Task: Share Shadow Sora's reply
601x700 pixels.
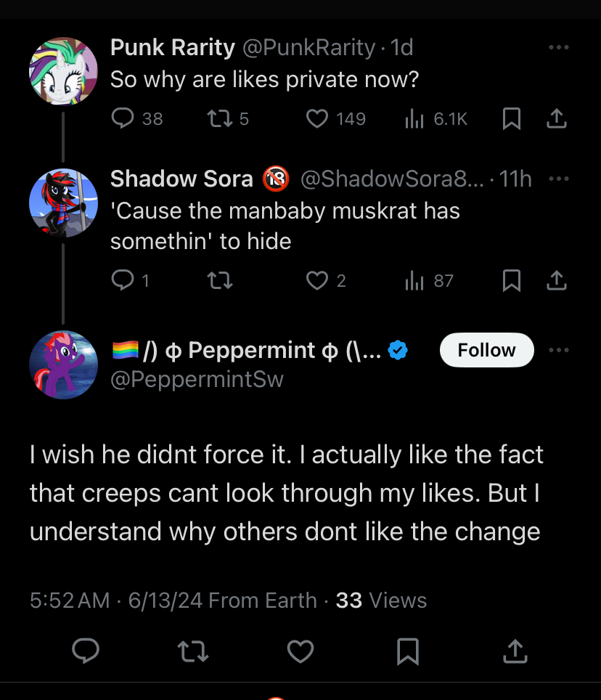Action: [x=556, y=280]
